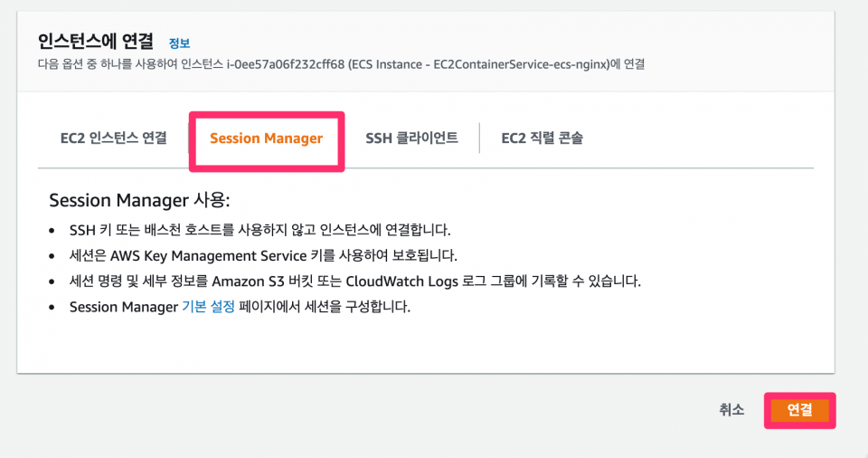Follow the 기본 설정 link
Viewport: 868px width, 458px height.
tap(208, 307)
